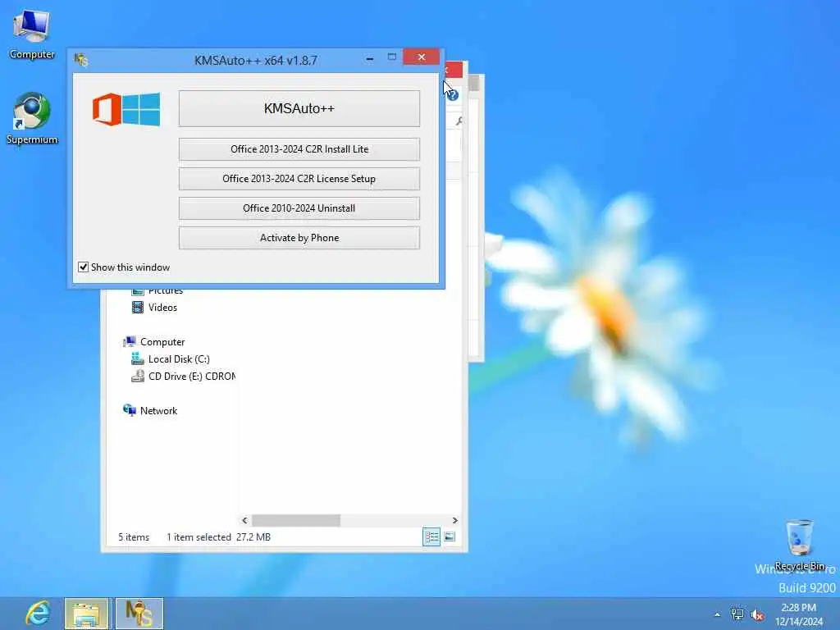The image size is (840, 630).
Task: Select Activate by Phone button
Action: 299,238
